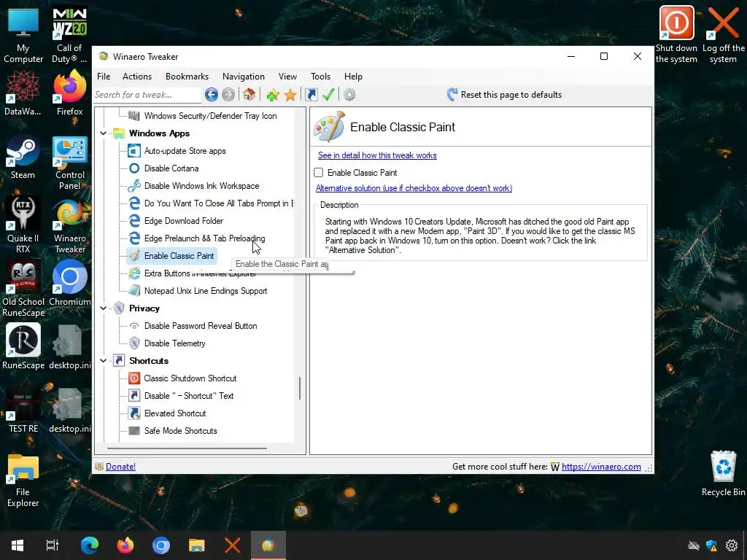
Task: Click the Donate! link
Action: click(120, 467)
